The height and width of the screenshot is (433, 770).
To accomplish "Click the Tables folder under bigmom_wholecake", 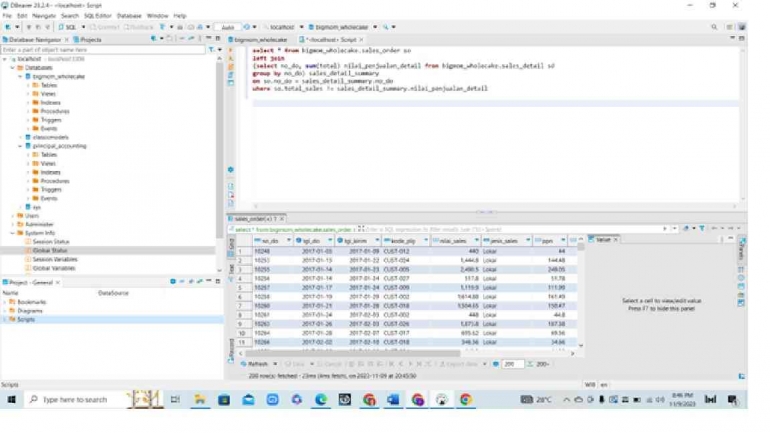I will coord(45,85).
